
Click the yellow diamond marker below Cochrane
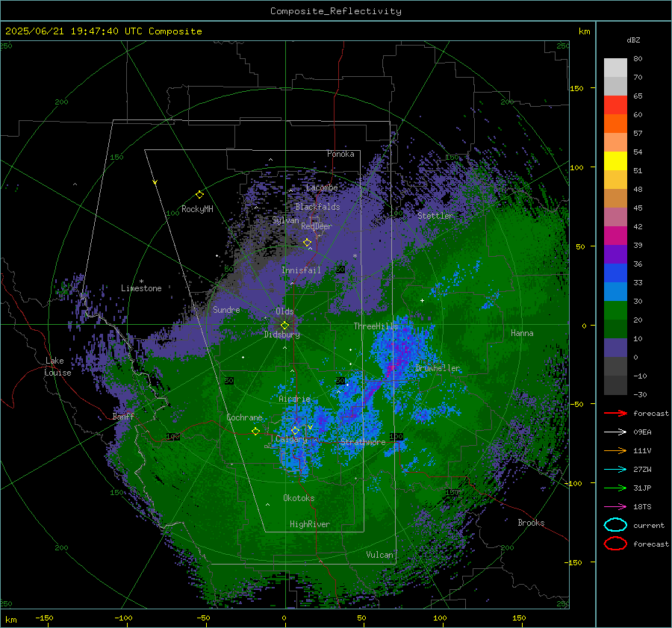pos(255,432)
